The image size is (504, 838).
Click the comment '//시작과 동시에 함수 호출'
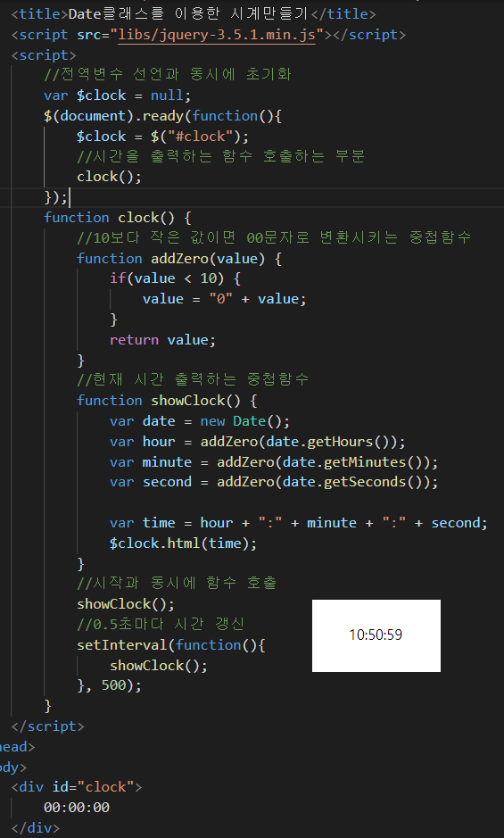[x=177, y=583]
